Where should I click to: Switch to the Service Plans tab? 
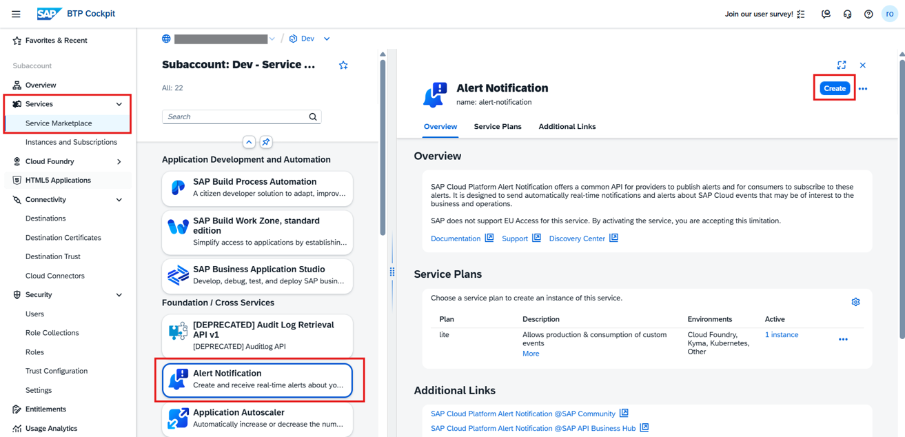[498, 126]
